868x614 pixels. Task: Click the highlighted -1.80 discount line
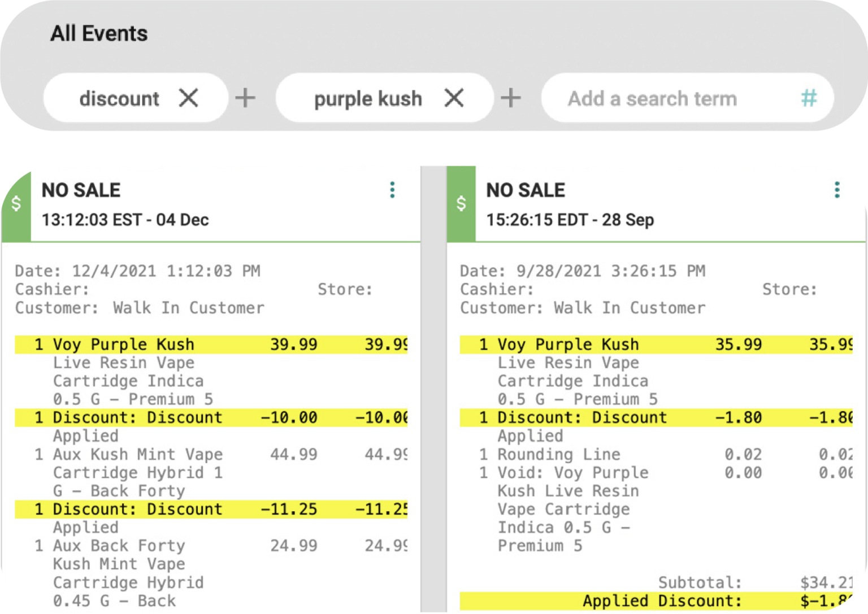coord(656,418)
